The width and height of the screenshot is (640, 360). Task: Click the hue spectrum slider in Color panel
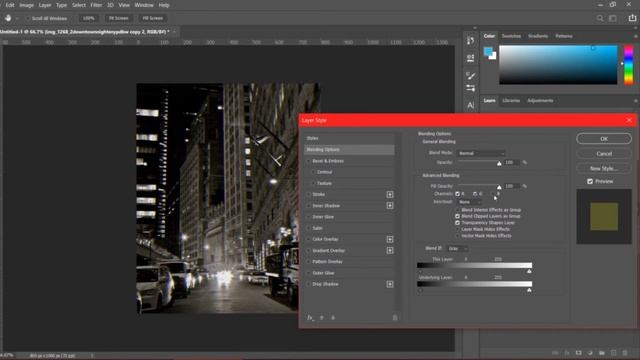pos(629,65)
